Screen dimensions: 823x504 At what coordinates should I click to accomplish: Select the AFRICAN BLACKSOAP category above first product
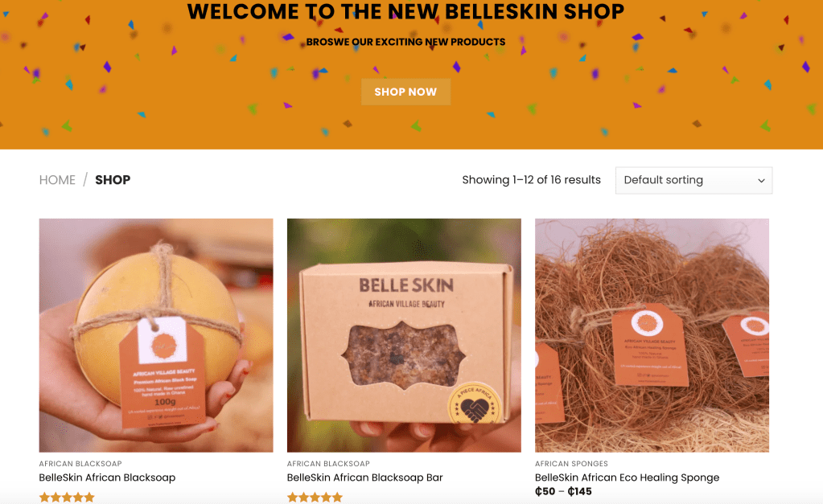coord(80,464)
